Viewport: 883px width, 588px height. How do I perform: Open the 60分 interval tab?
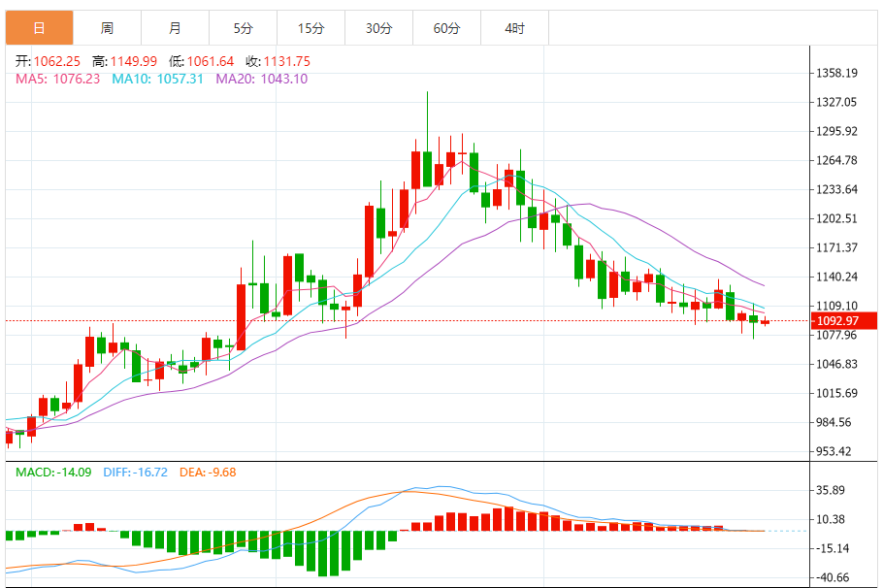pos(446,27)
